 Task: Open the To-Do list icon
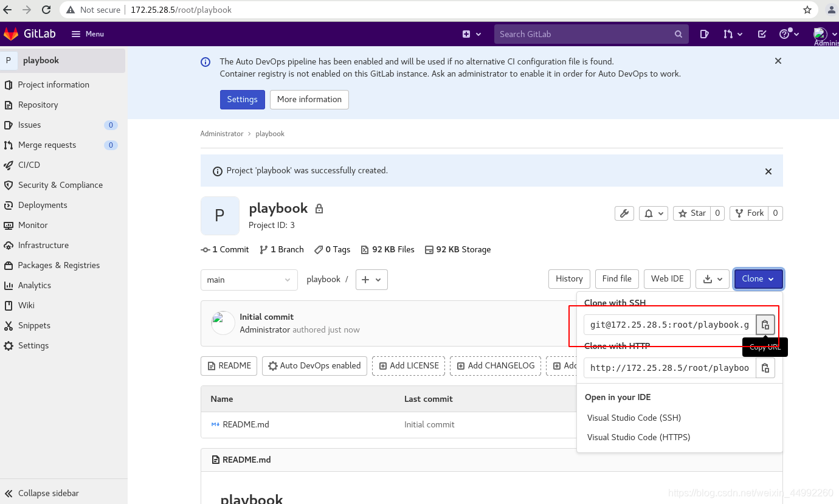(x=762, y=34)
